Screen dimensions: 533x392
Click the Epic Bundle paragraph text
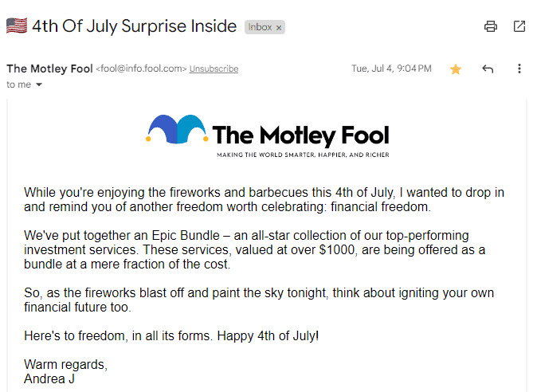pos(255,249)
